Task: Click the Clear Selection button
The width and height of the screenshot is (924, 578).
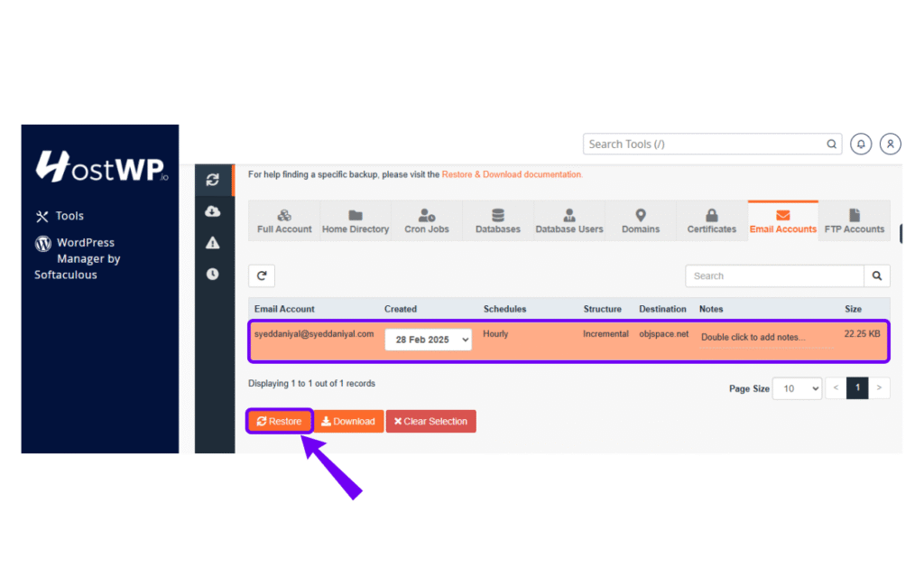Action: (x=430, y=422)
